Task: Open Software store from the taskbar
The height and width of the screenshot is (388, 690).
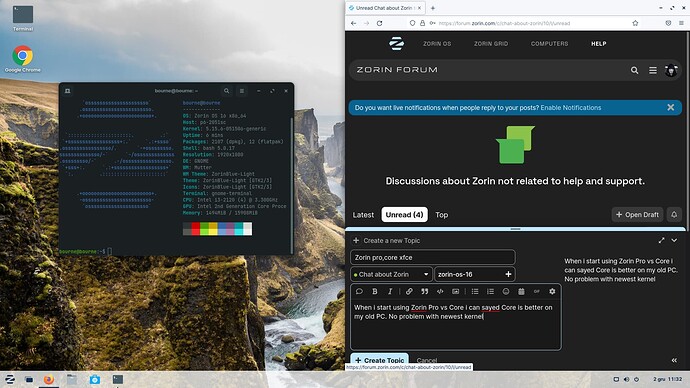Action: pyautogui.click(x=95, y=379)
